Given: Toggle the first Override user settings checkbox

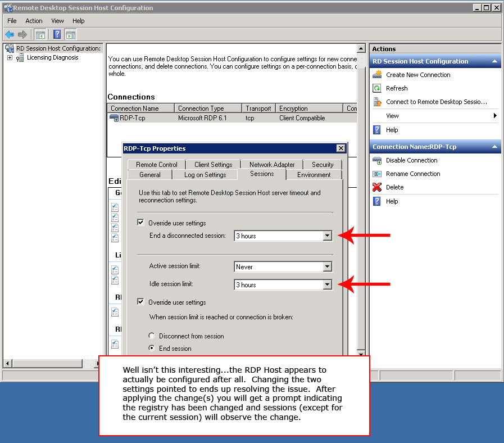Looking at the screenshot, I should pos(140,223).
